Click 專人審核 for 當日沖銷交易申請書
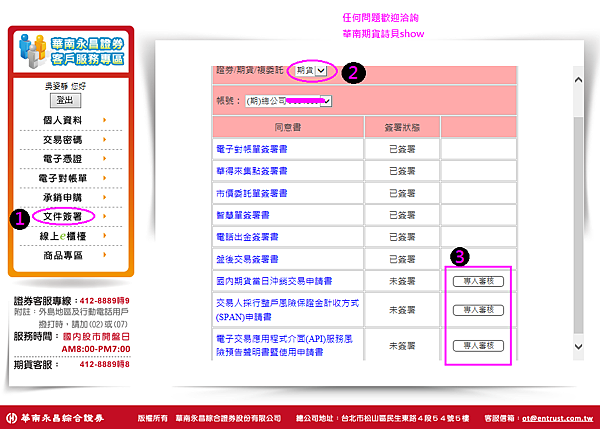Screen dimensions: 600x429 (478, 281)
